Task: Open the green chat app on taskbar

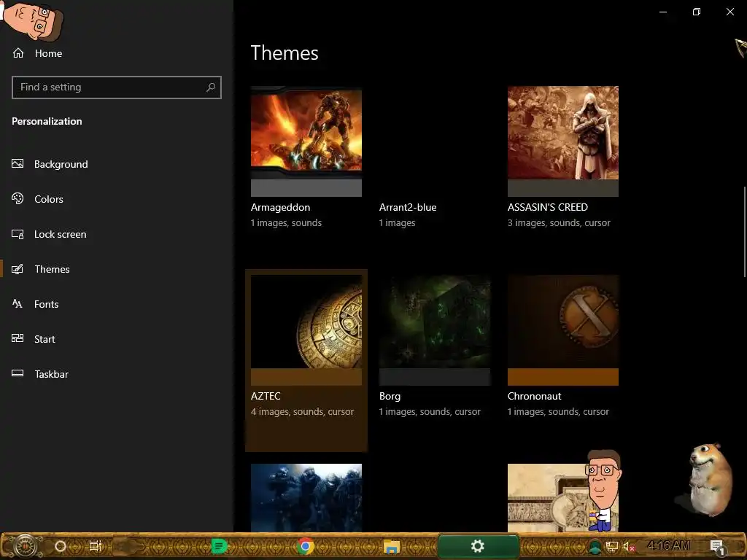Action: 219,546
